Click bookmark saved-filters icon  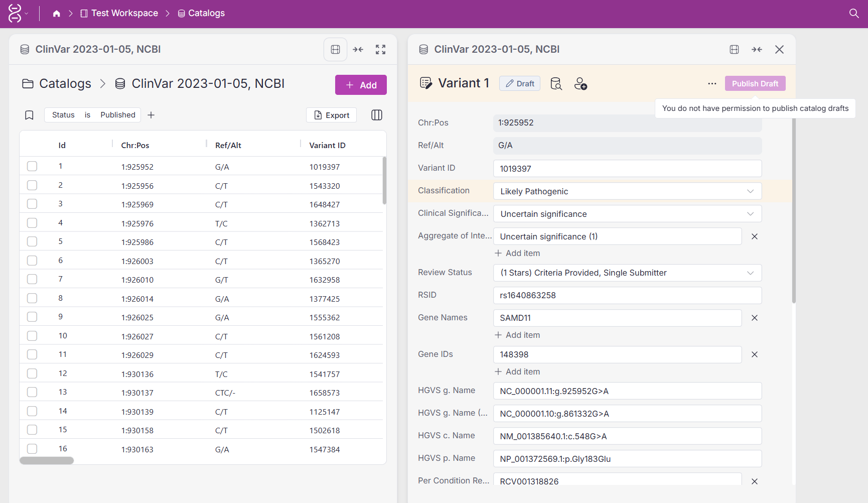[29, 115]
